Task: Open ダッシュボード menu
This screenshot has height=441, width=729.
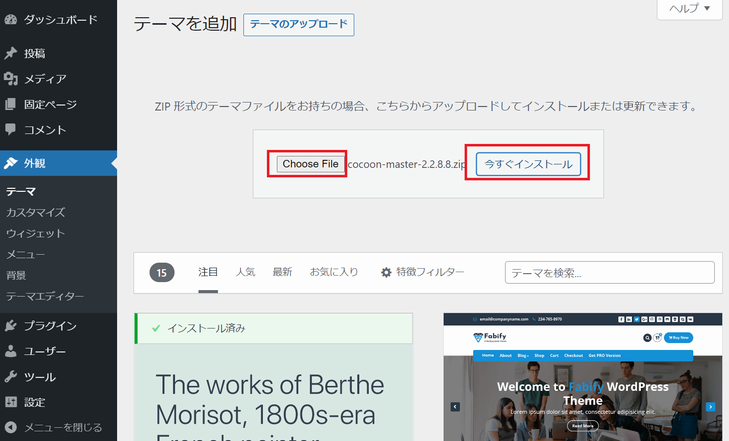Action: [x=59, y=20]
